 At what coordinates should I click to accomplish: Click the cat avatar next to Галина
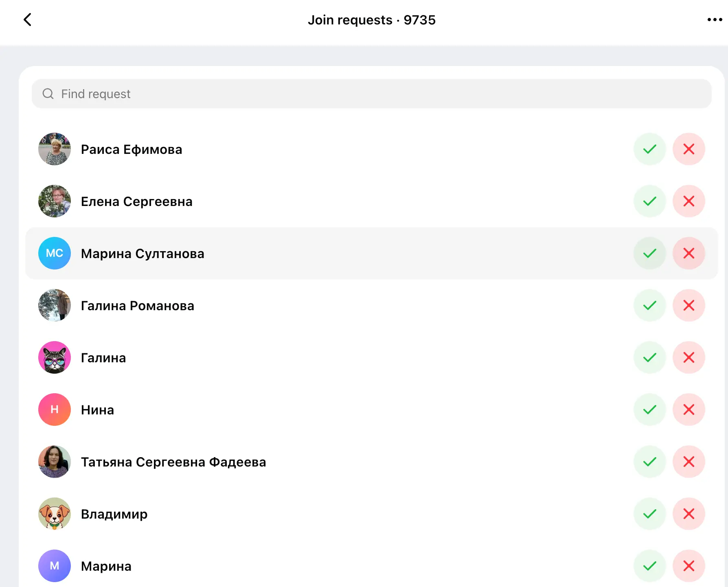coord(55,357)
